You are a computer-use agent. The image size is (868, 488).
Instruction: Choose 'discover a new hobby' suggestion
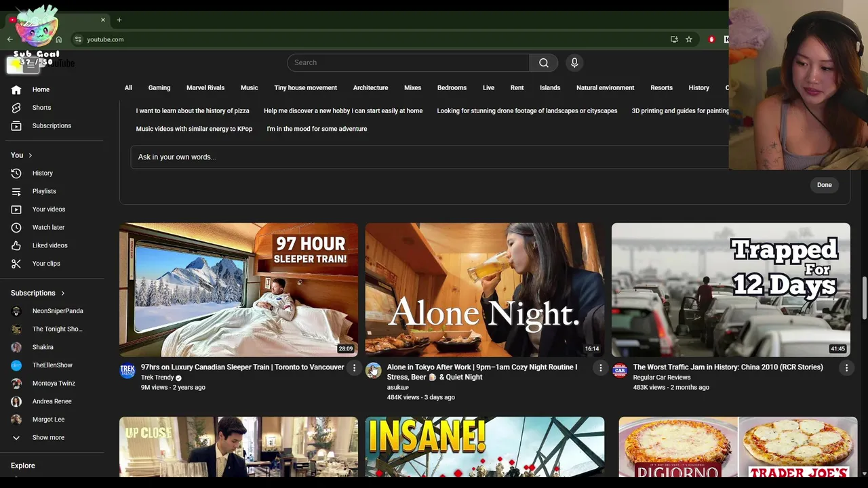[343, 110]
